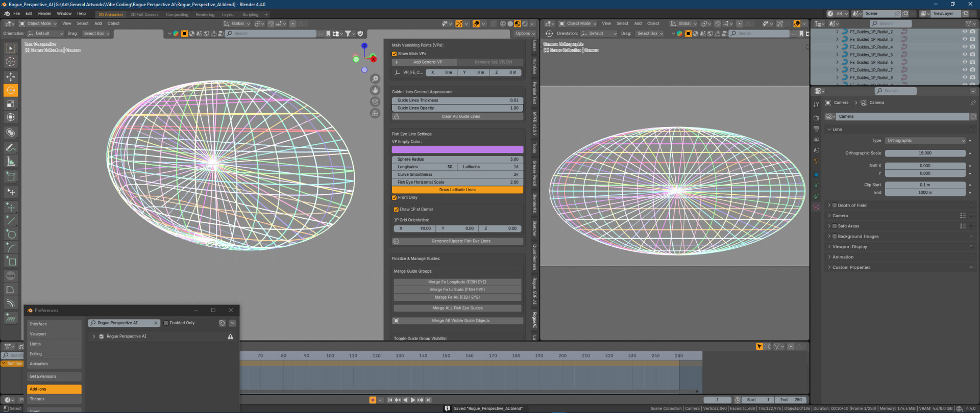The height and width of the screenshot is (413, 980).
Task: Click the Sphere Radius value field
Action: click(457, 159)
